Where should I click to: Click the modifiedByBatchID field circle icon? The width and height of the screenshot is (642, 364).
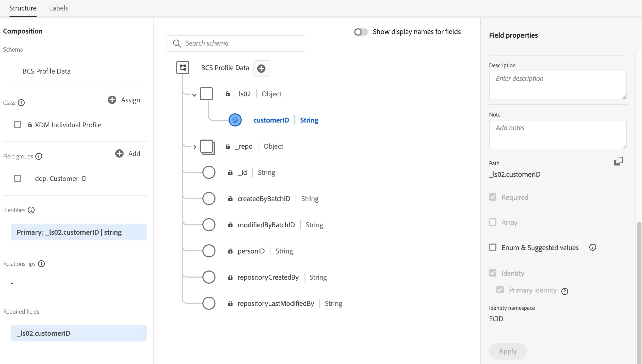click(x=209, y=225)
